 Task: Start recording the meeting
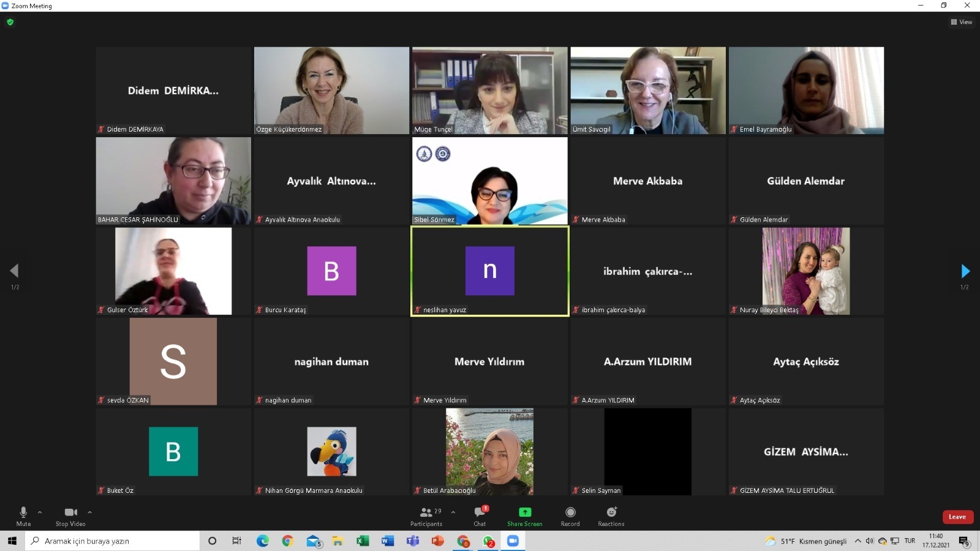click(570, 515)
